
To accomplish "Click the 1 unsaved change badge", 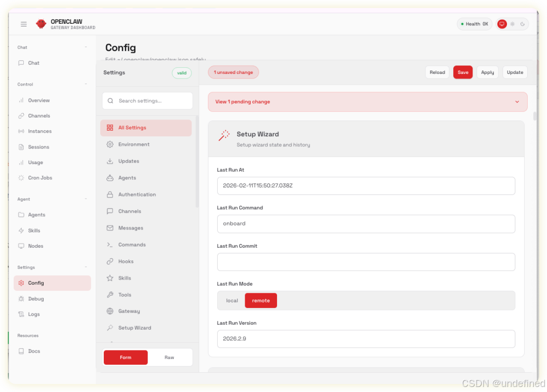I will 233,72.
